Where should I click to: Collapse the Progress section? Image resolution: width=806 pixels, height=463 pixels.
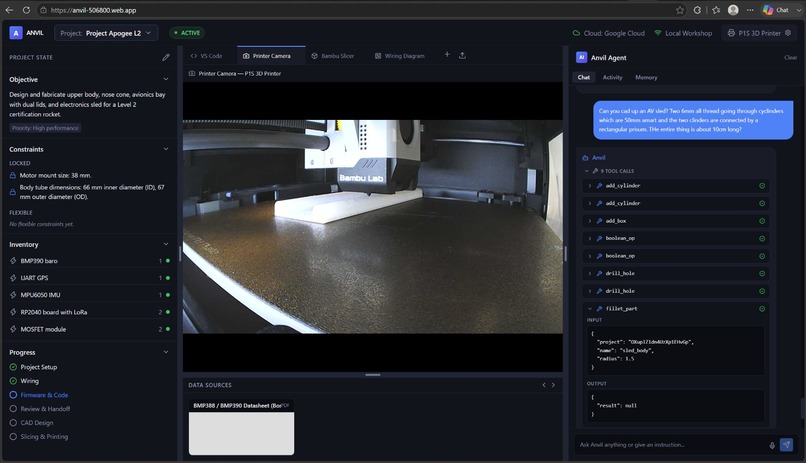click(166, 352)
